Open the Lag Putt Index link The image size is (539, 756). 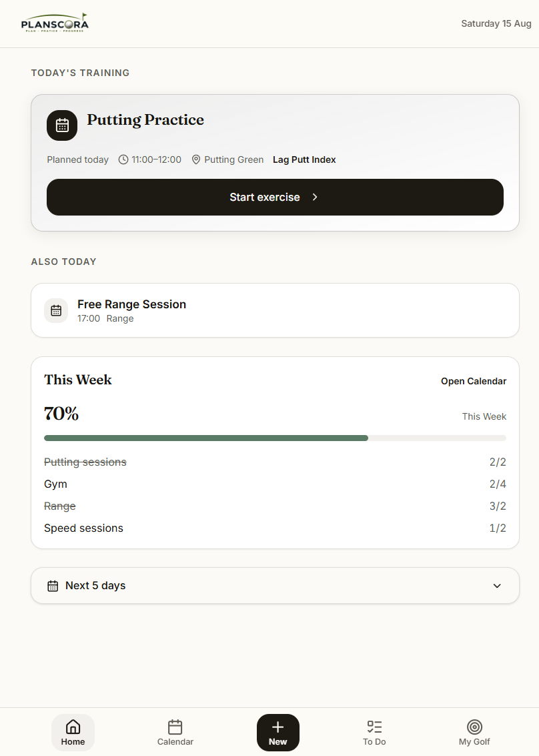click(x=304, y=159)
